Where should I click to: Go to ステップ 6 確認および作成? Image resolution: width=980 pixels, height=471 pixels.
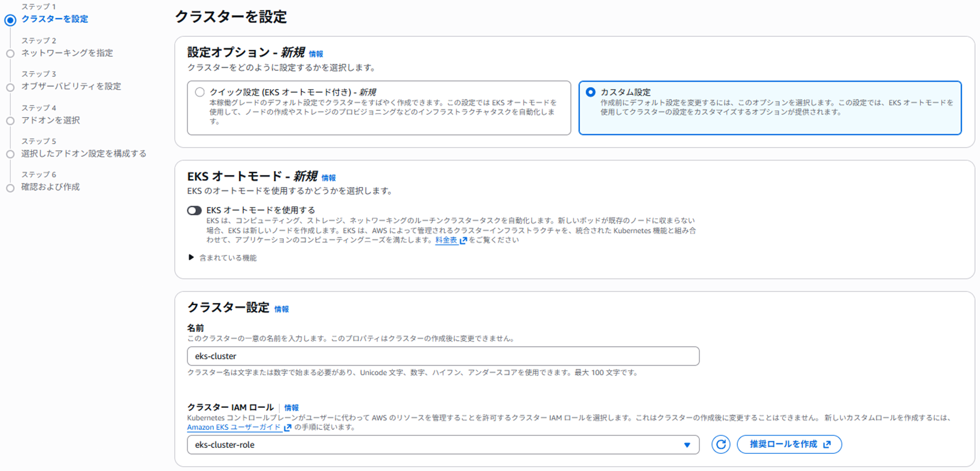(50, 187)
